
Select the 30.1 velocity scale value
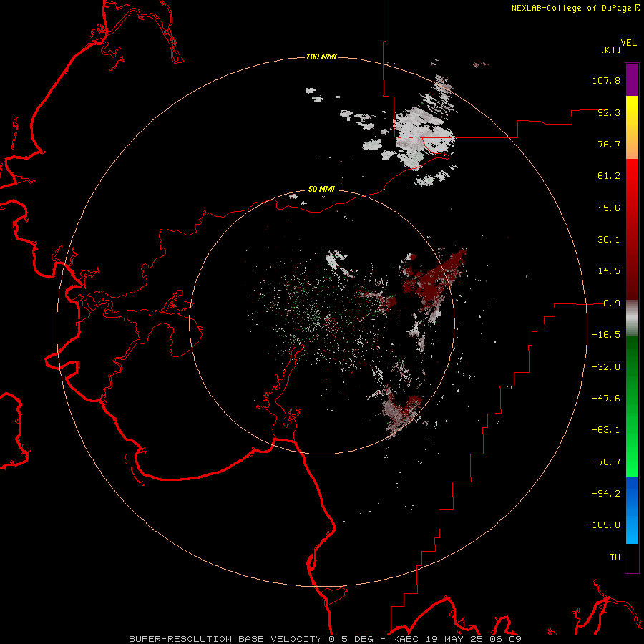609,240
